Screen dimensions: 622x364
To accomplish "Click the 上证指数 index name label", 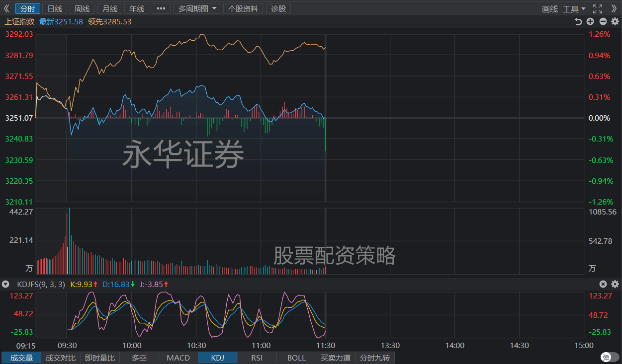I will click(19, 21).
